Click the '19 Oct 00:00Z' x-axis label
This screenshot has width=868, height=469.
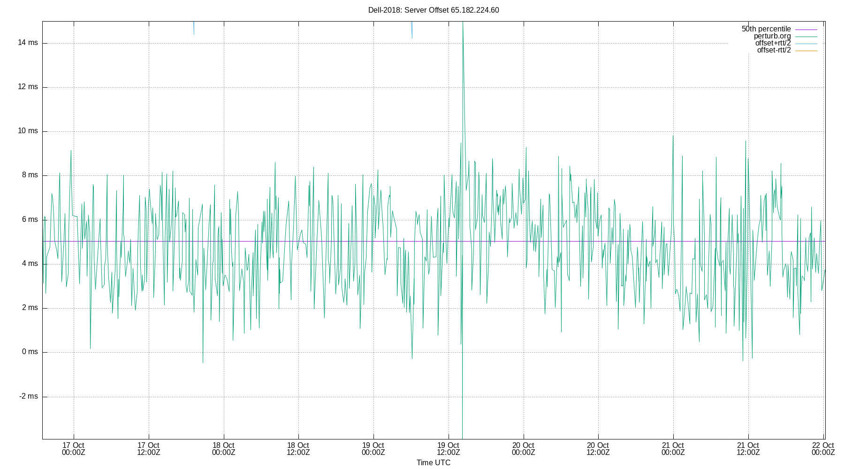[373, 449]
